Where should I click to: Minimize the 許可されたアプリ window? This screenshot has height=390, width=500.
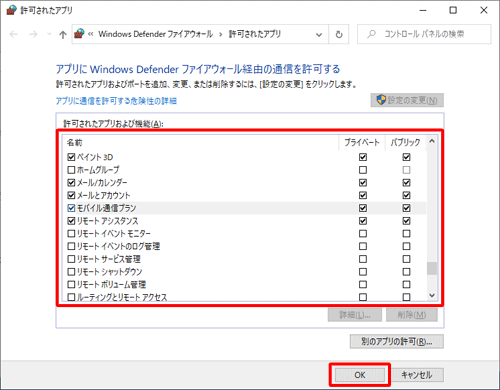pyautogui.click(x=423, y=10)
